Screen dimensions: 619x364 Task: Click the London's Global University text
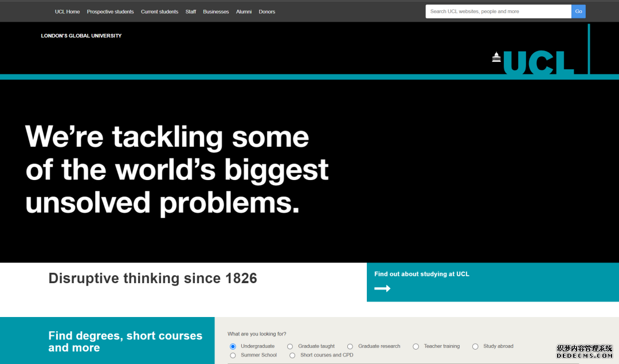pyautogui.click(x=81, y=36)
